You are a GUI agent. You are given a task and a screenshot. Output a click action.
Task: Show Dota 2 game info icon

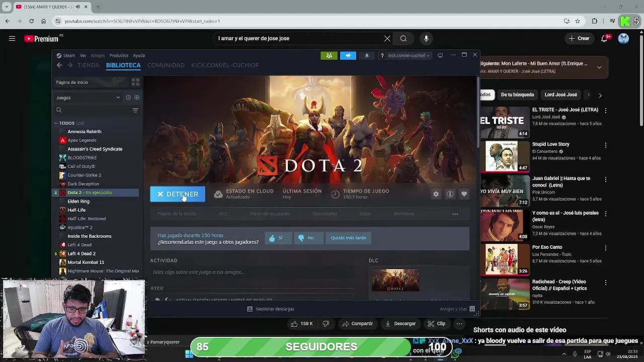pos(450,194)
